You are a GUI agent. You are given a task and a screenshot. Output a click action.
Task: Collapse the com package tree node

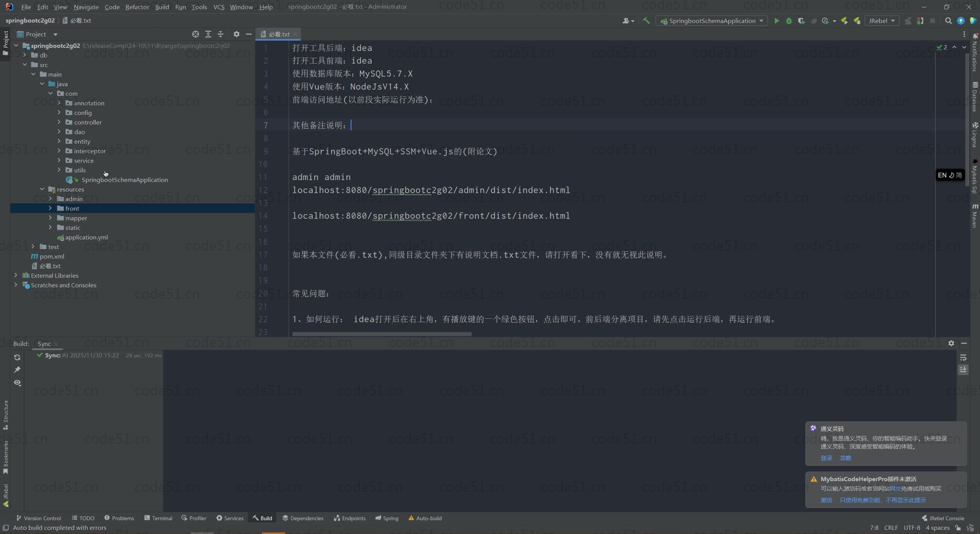pyautogui.click(x=50, y=93)
